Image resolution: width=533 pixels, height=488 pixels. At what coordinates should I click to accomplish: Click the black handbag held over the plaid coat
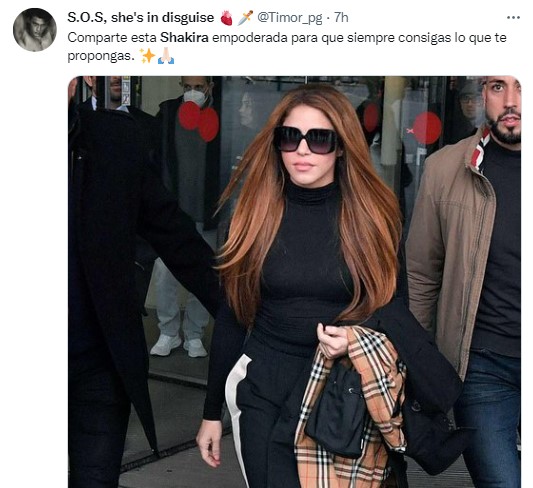tap(337, 409)
